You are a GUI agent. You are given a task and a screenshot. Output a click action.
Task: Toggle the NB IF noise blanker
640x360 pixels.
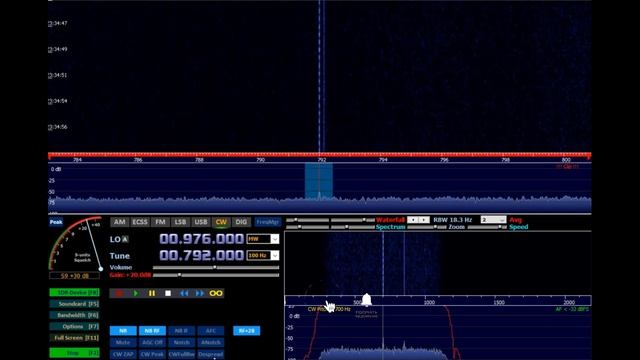182,331
